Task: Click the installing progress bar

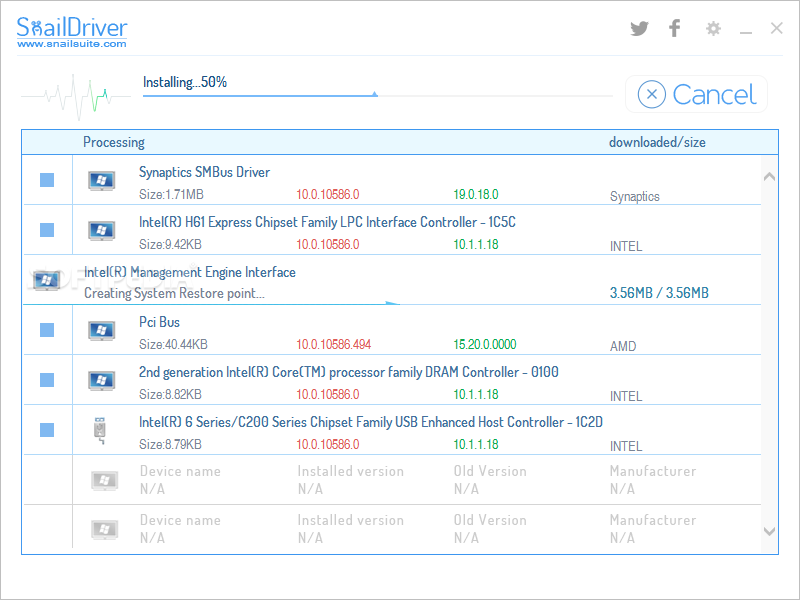Action: click(x=378, y=95)
